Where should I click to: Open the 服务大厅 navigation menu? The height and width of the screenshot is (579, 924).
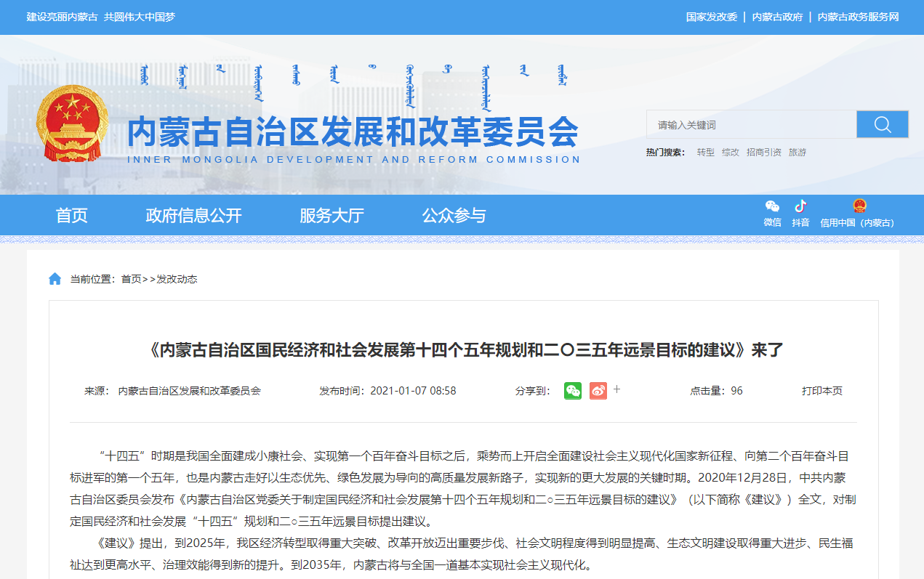332,216
